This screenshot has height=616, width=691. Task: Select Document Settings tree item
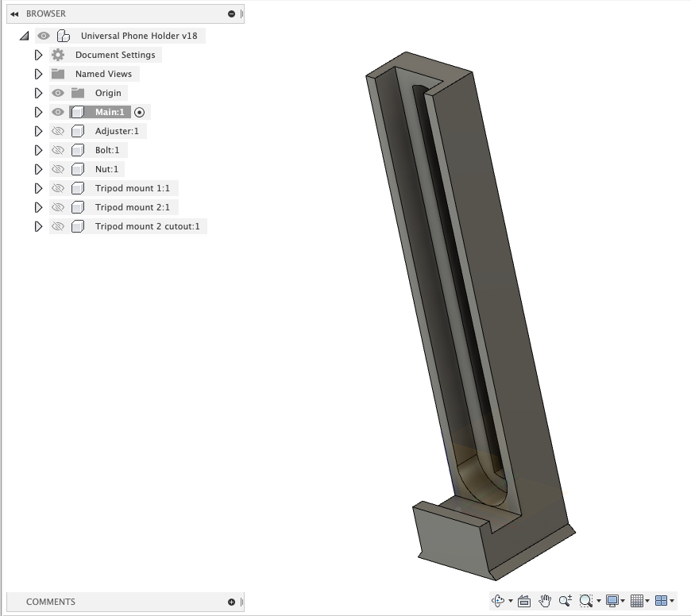click(115, 55)
